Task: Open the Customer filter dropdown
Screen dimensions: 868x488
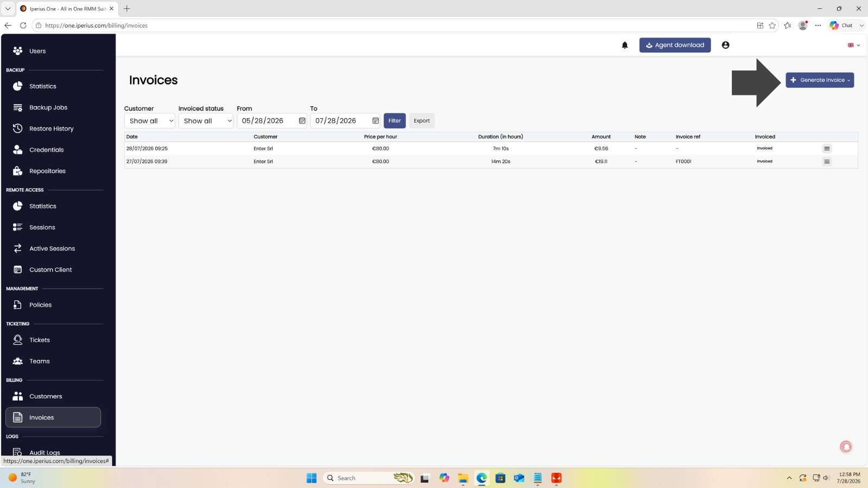Action: point(150,121)
